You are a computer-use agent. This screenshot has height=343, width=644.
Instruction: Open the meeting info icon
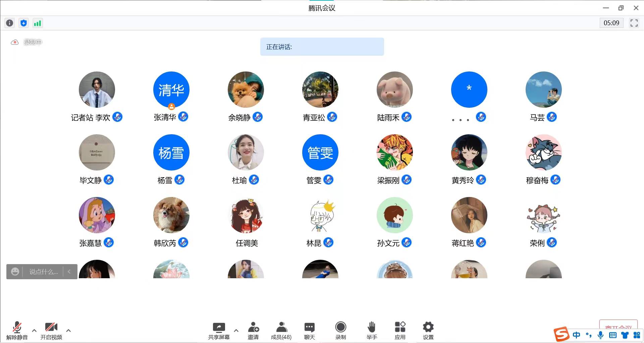tap(10, 23)
